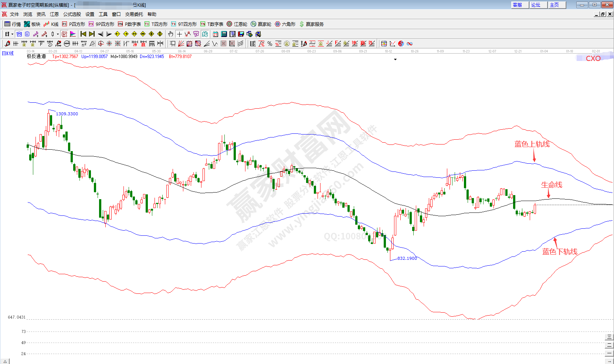The width and height of the screenshot is (614, 364).
Task: Jump to first bar with skip-to-start arrow
Action: [x=83, y=34]
